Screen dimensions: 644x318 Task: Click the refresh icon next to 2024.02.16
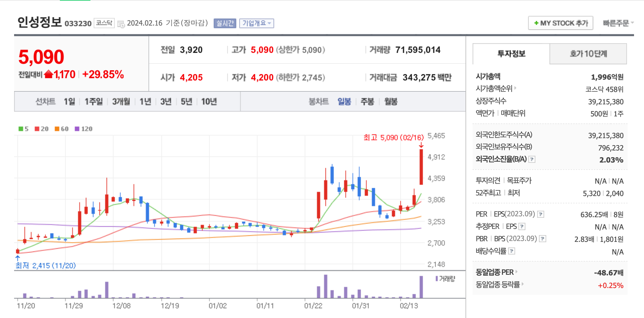120,23
